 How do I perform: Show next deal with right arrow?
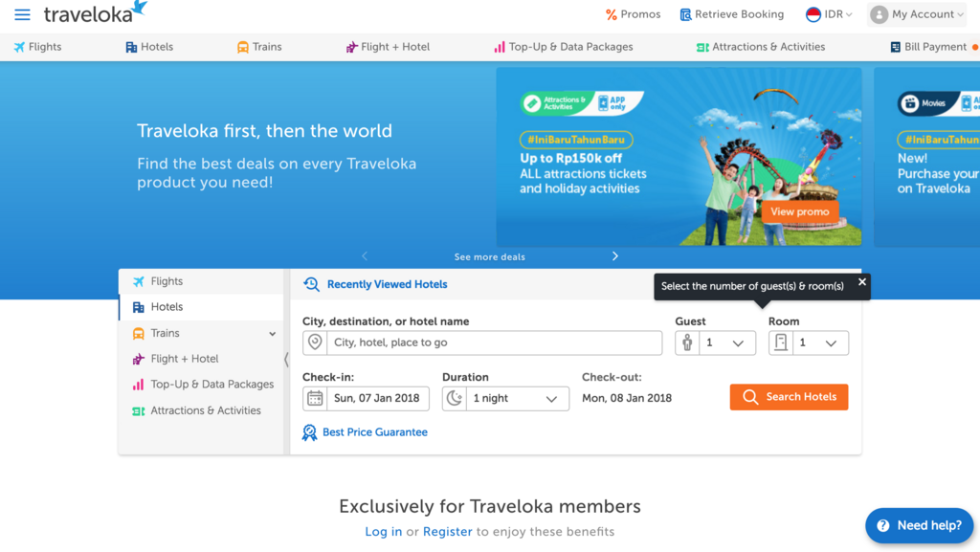point(615,256)
